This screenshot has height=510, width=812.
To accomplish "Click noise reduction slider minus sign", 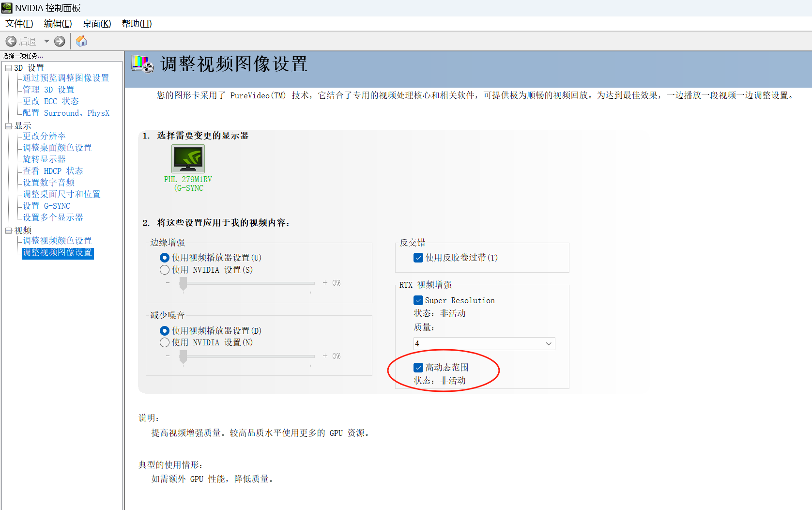I will point(168,355).
